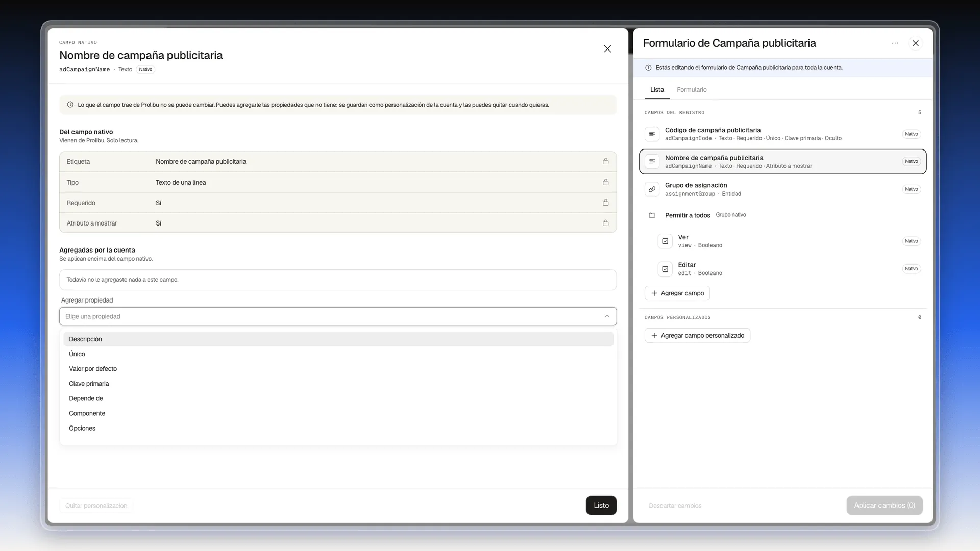
Task: Close the Formulario de Campaña publicitaria panel
Action: 916,43
